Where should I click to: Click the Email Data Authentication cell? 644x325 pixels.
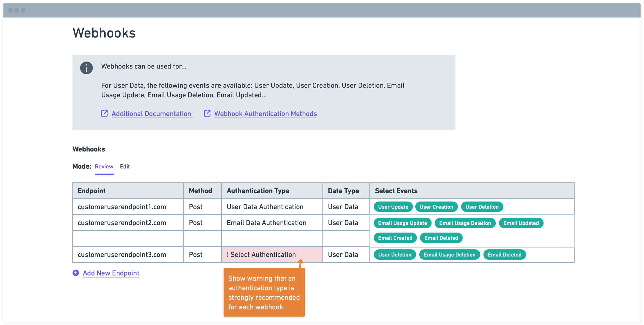click(x=266, y=223)
